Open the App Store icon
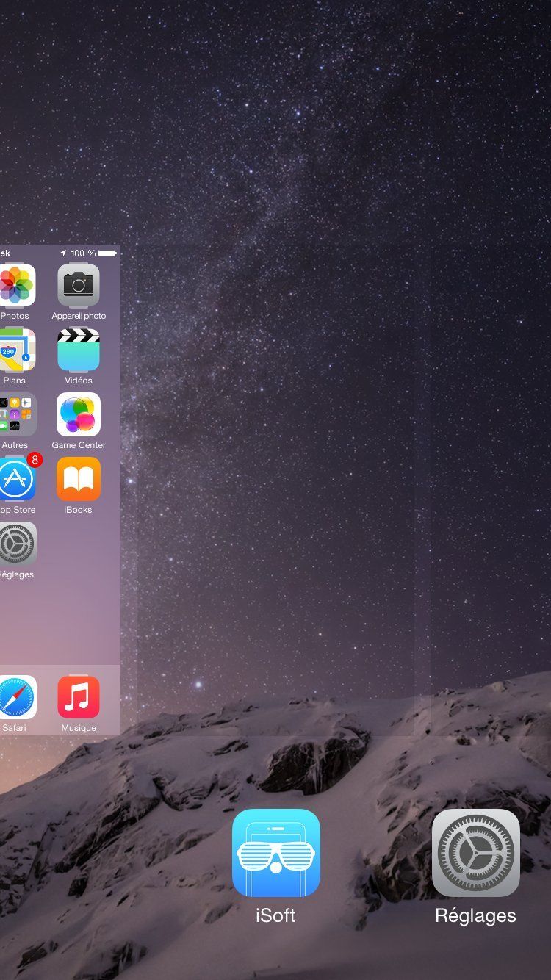The width and height of the screenshot is (551, 980). [16, 480]
